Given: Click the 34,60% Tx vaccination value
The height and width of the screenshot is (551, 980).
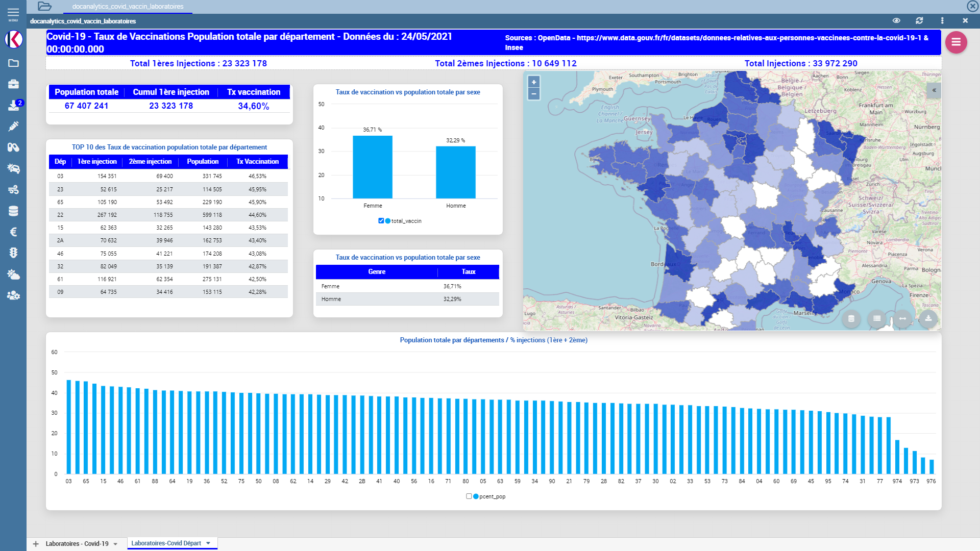Looking at the screenshot, I should tap(254, 106).
